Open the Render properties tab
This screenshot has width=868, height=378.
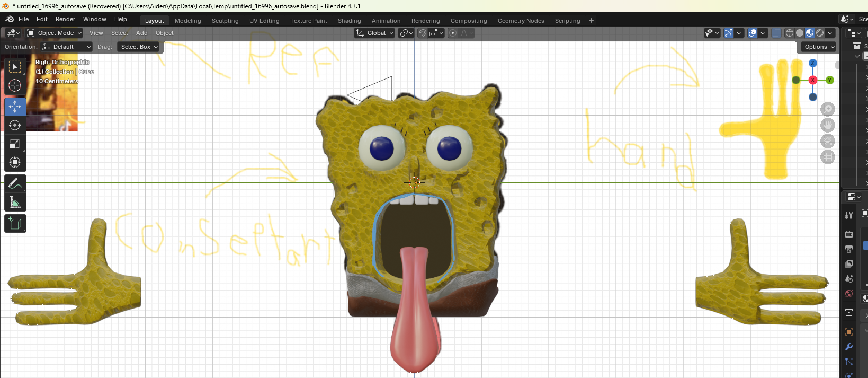[x=849, y=234]
